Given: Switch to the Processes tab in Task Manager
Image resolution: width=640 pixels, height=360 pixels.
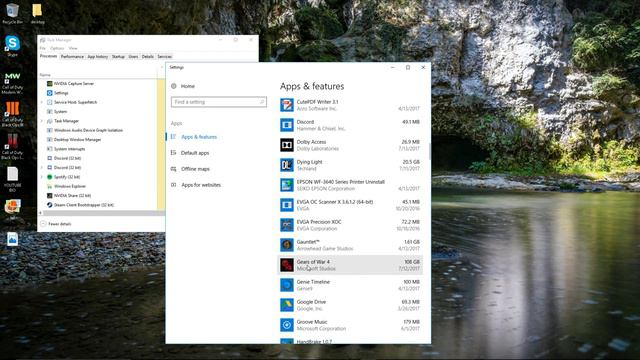Looking at the screenshot, I should [49, 56].
